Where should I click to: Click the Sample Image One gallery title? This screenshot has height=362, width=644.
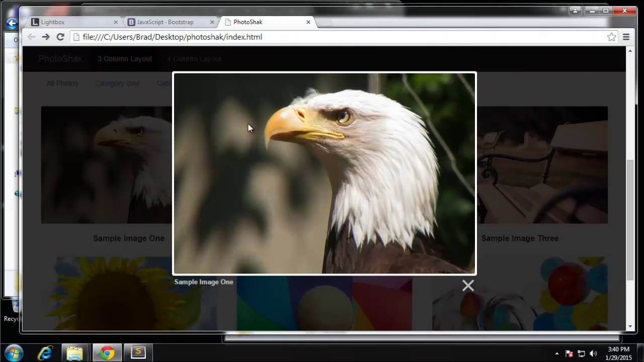click(x=129, y=238)
